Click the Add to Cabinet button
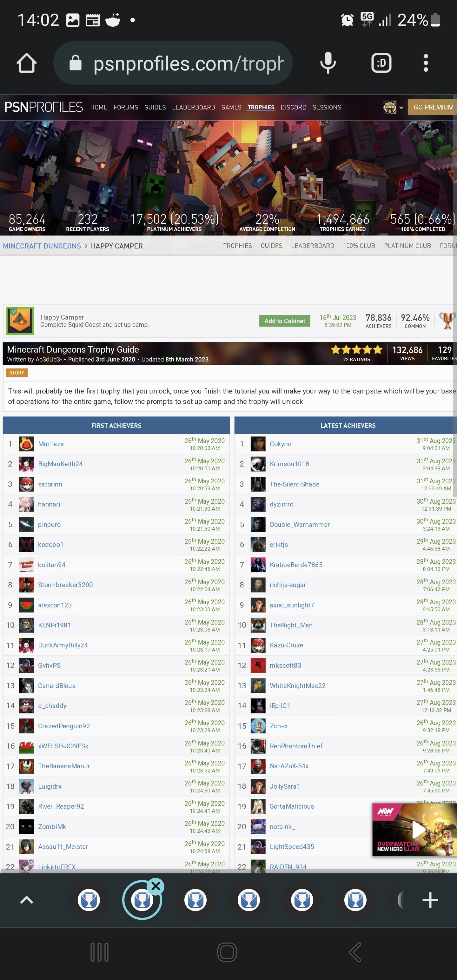This screenshot has width=457, height=980. (285, 321)
